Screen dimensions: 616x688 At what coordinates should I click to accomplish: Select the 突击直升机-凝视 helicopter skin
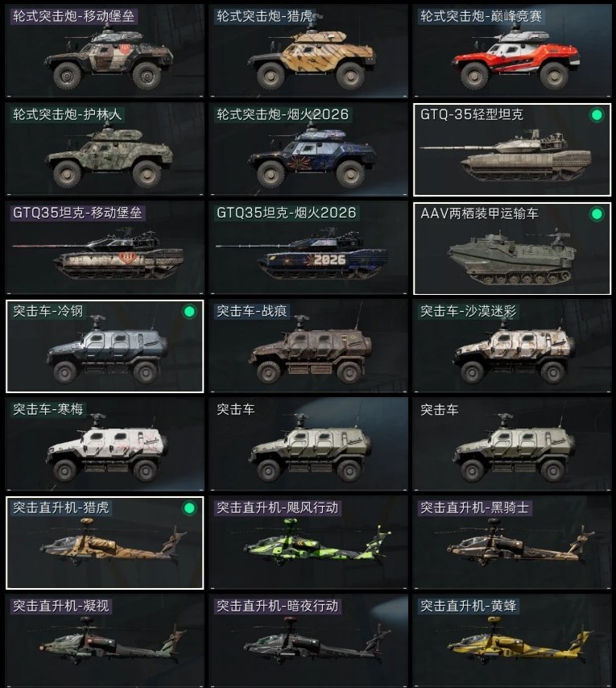pyautogui.click(x=105, y=640)
